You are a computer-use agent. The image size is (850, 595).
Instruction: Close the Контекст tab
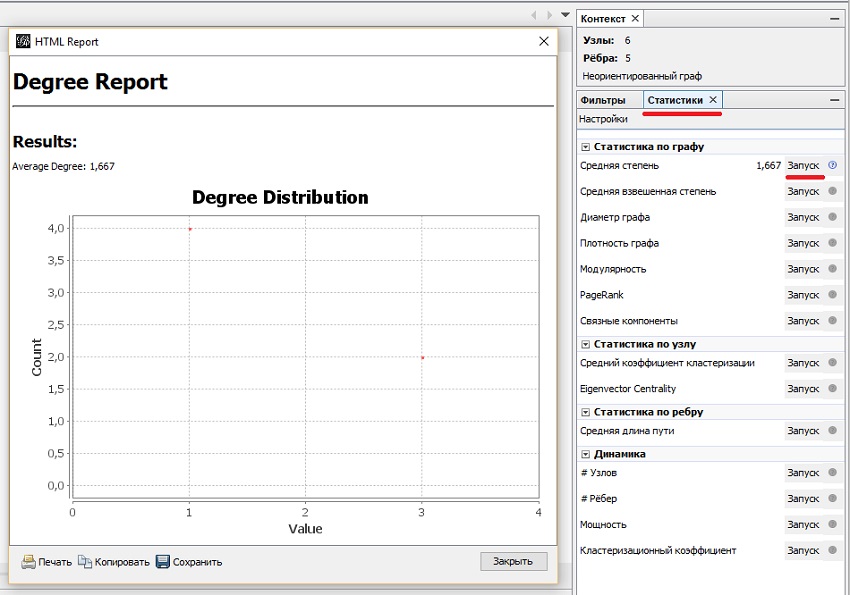coord(635,18)
